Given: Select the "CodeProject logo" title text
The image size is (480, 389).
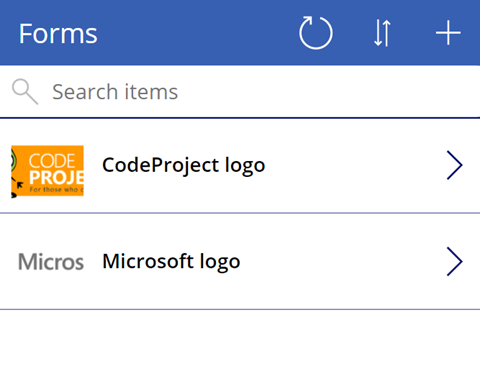Looking at the screenshot, I should click(x=183, y=165).
